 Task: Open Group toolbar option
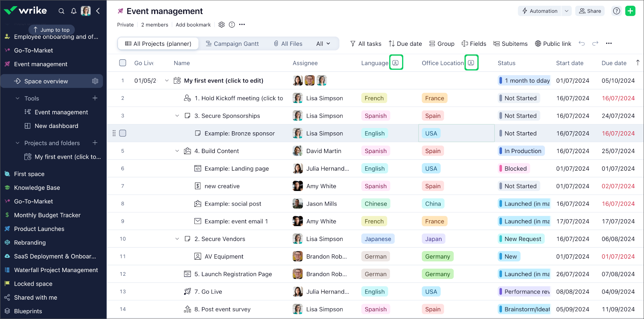pyautogui.click(x=442, y=44)
